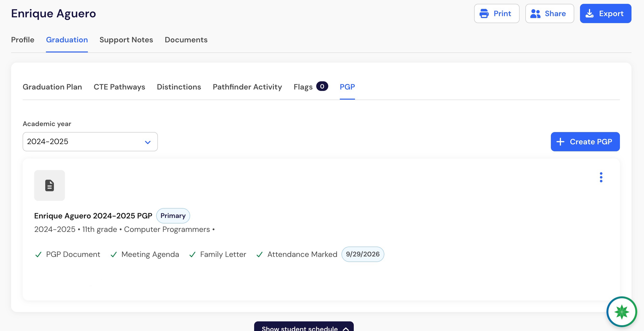Show the Distinctions sub-tab

point(179,87)
